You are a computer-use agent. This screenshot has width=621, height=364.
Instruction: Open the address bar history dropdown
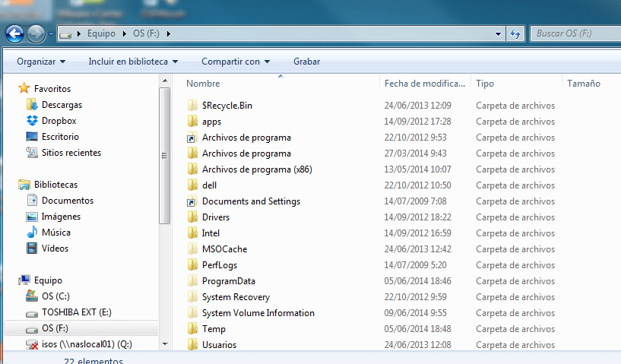(x=498, y=34)
